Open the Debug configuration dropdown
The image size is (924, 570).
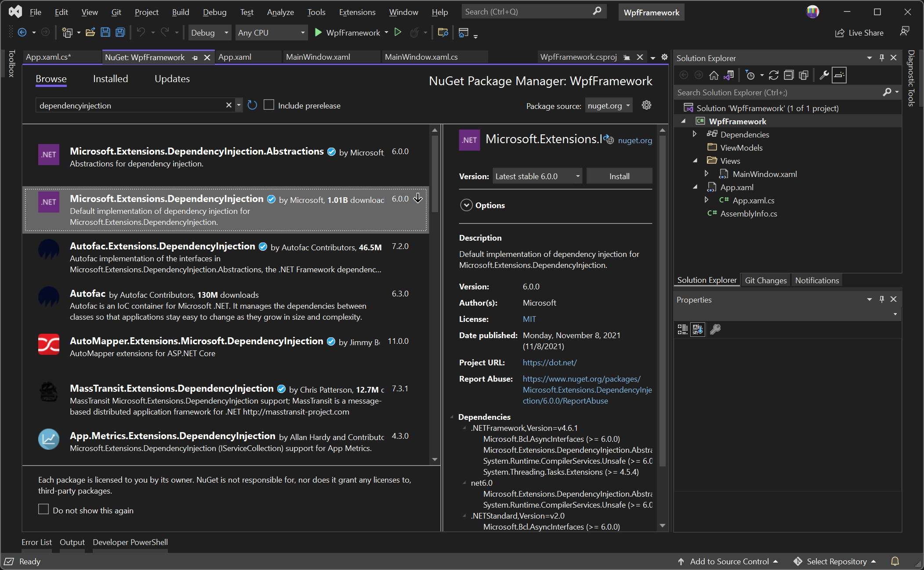(210, 32)
